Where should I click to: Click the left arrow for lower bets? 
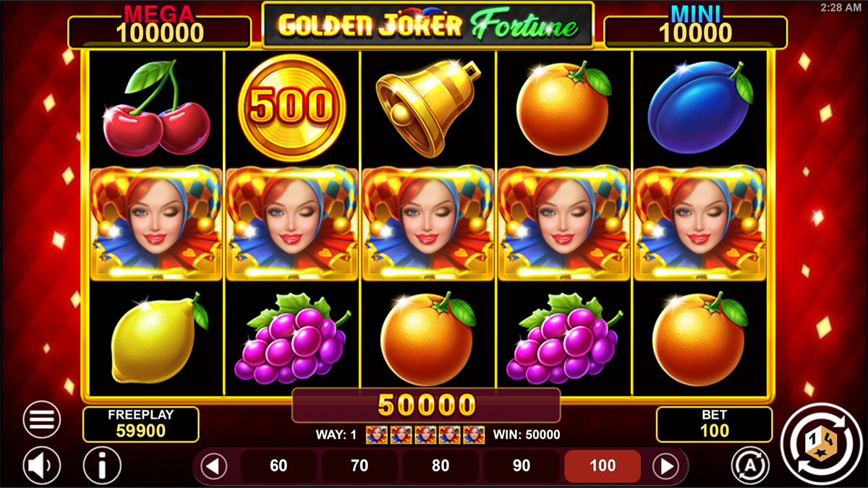click(213, 466)
